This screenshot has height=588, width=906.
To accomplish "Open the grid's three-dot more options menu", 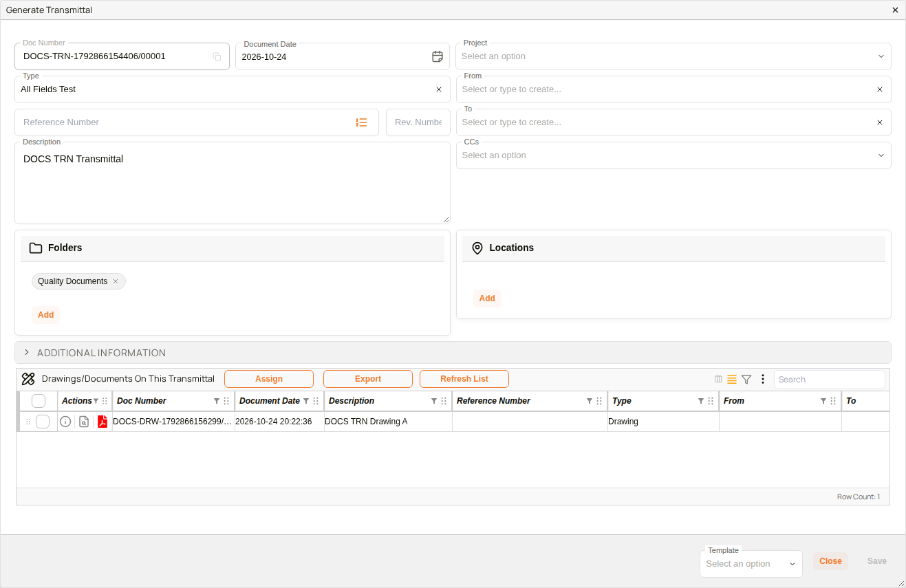I will [762, 379].
